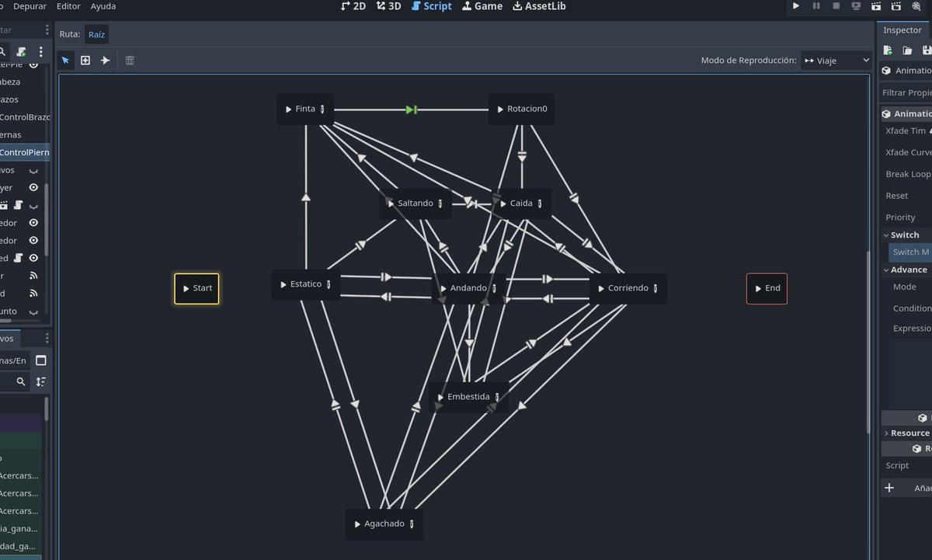Edit the Agachado node pencil icon
Image resolution: width=932 pixels, height=560 pixels.
point(412,524)
